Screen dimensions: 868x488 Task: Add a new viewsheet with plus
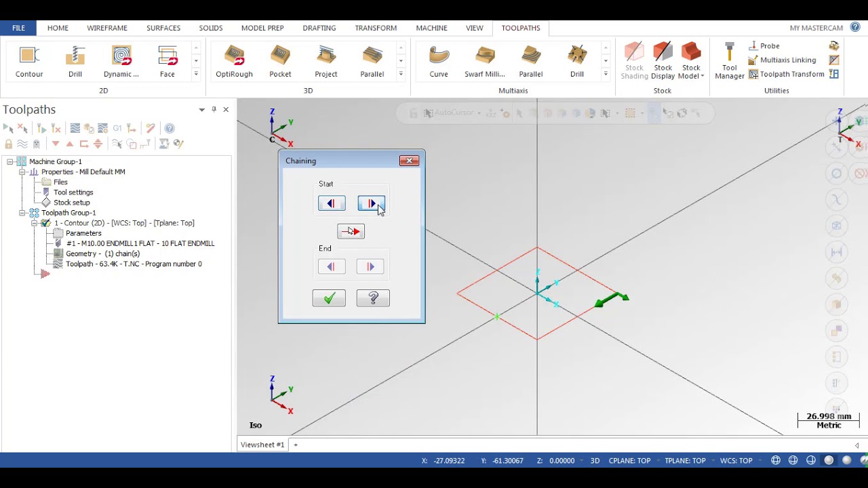[296, 445]
